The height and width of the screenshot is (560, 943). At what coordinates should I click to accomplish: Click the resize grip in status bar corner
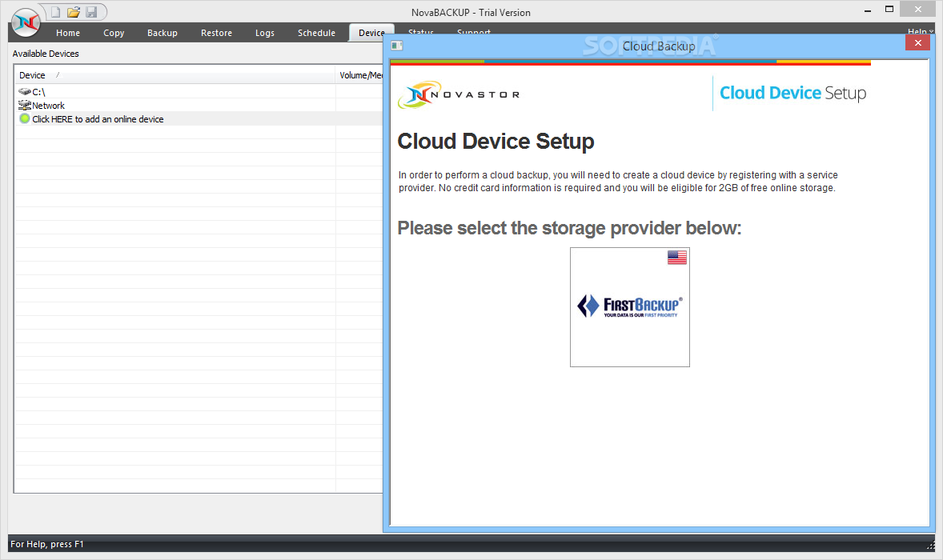(930, 545)
